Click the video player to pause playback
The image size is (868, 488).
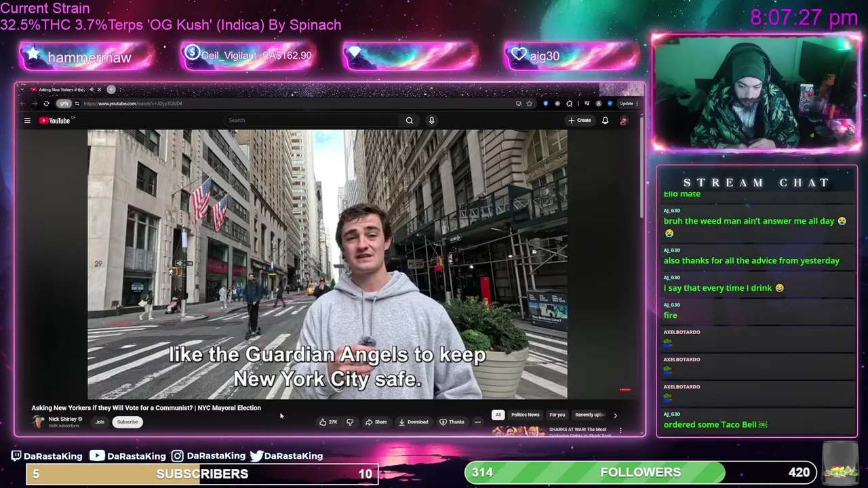coord(327,264)
